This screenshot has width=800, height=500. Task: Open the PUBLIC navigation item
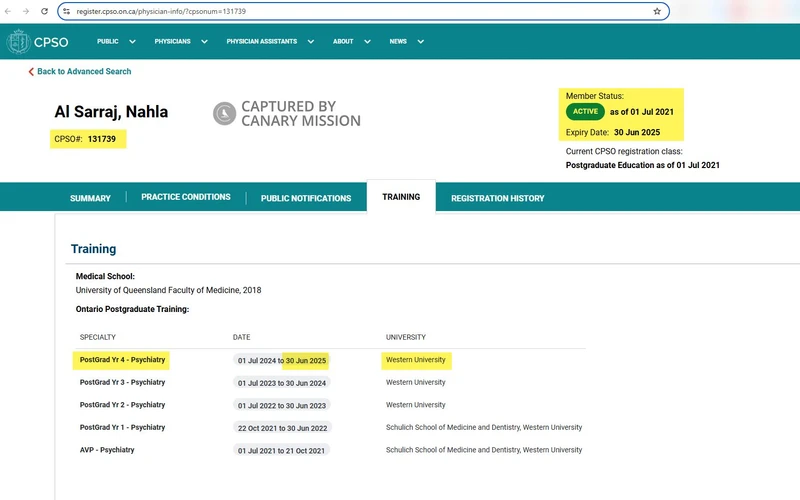pos(108,41)
